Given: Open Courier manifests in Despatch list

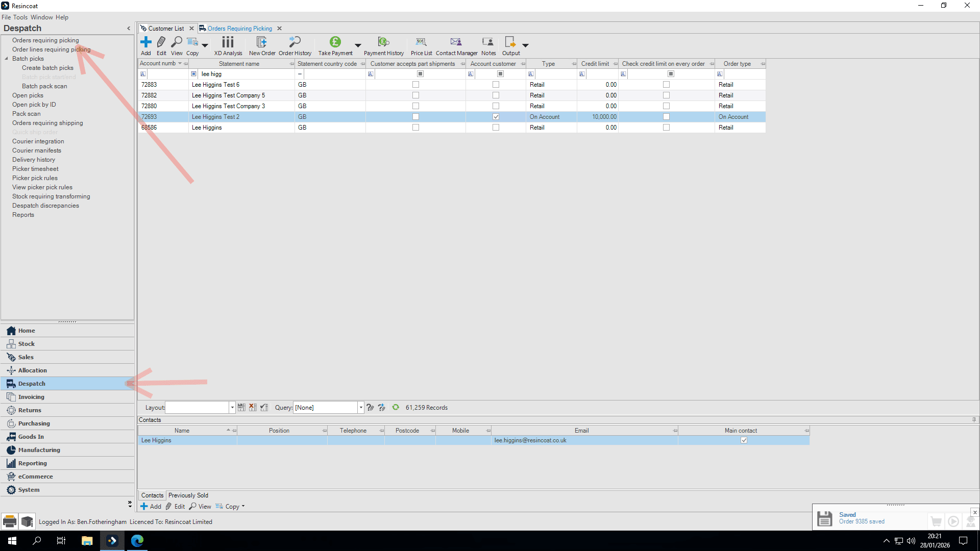Looking at the screenshot, I should [37, 151].
